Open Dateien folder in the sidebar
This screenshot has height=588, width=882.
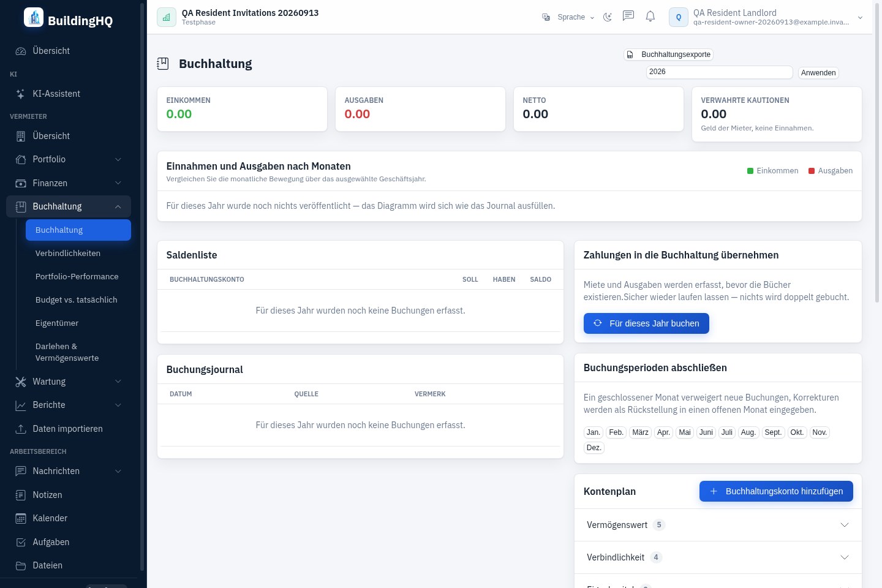(x=69, y=565)
